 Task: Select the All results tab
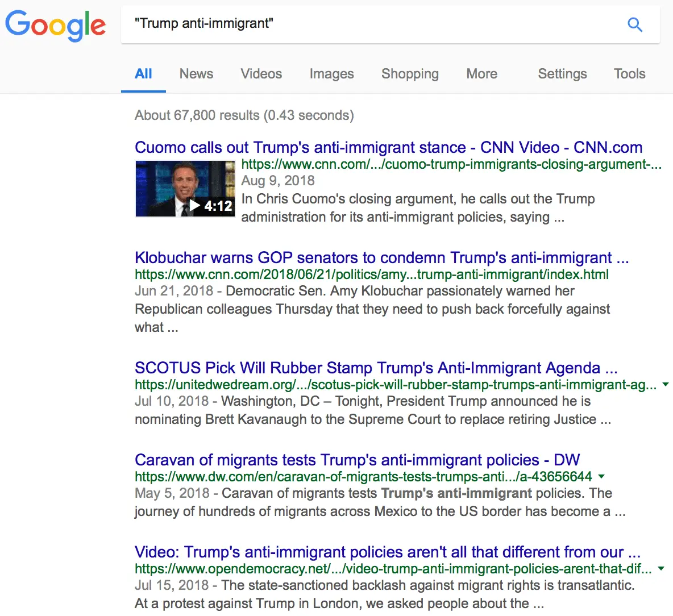point(143,74)
